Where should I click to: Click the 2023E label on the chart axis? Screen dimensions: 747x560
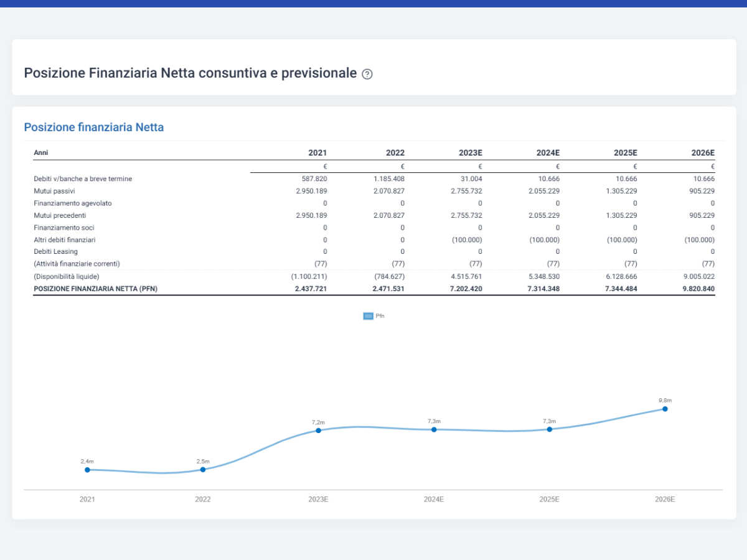(x=318, y=499)
